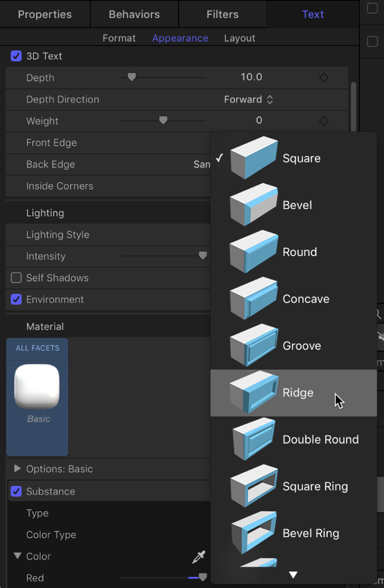
Task: Click the Inside Corners row label
Action: (60, 186)
